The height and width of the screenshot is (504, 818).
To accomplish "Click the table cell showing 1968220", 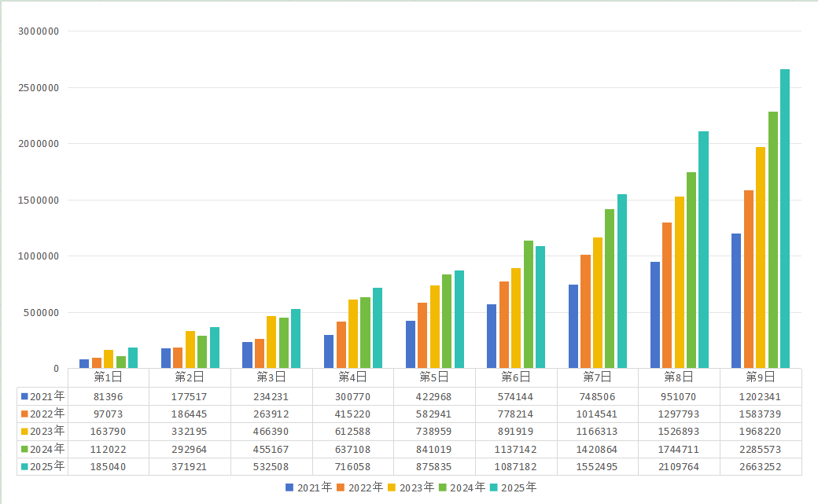I will (x=760, y=432).
